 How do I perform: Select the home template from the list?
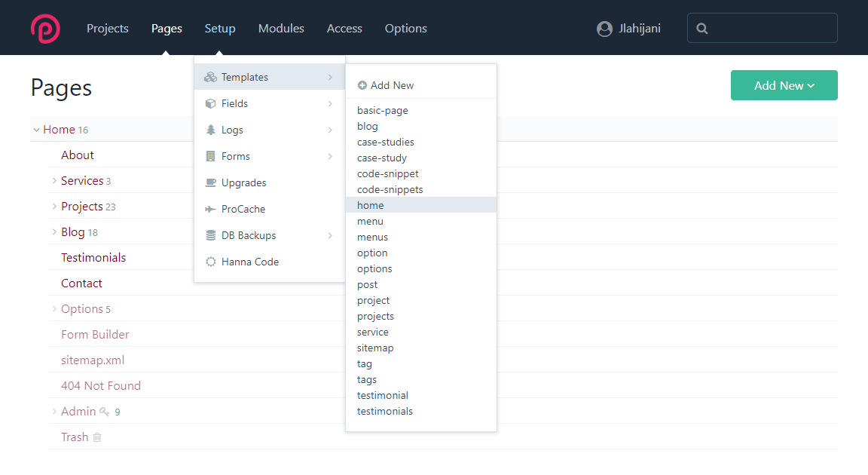(370, 204)
